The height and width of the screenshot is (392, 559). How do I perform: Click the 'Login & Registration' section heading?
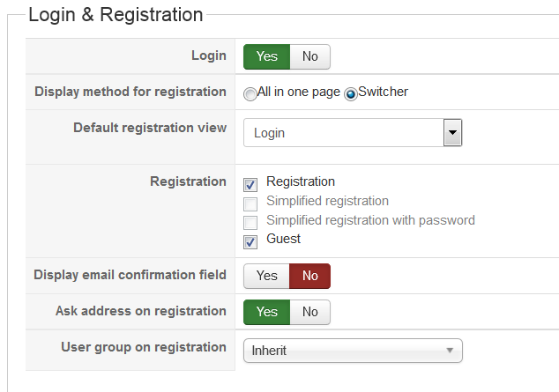[x=116, y=15]
